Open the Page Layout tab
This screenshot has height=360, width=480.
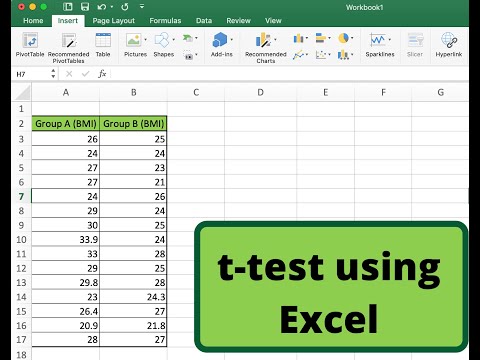pos(114,21)
